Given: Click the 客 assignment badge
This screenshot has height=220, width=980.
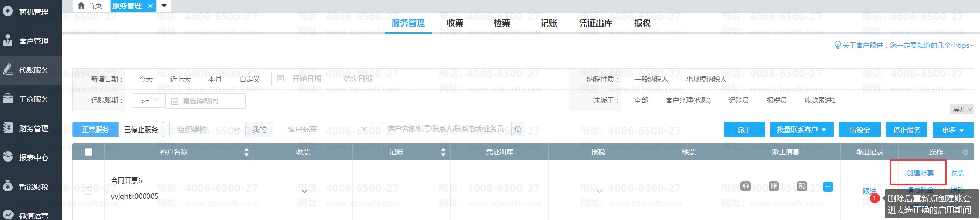Looking at the screenshot, I should click(746, 186).
